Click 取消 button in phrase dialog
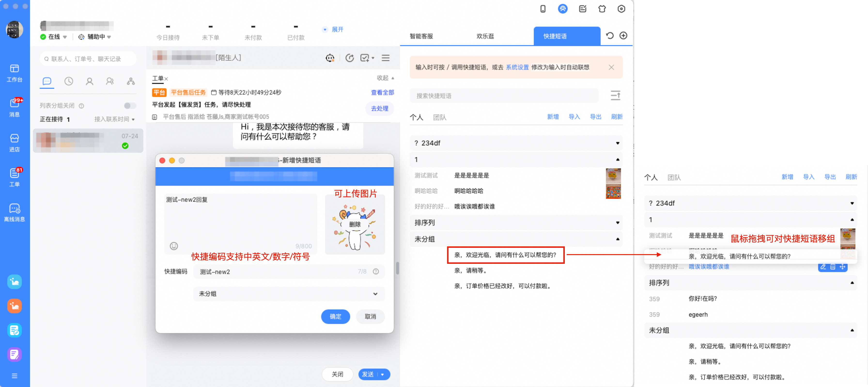This screenshot has width=868, height=387. tap(370, 316)
